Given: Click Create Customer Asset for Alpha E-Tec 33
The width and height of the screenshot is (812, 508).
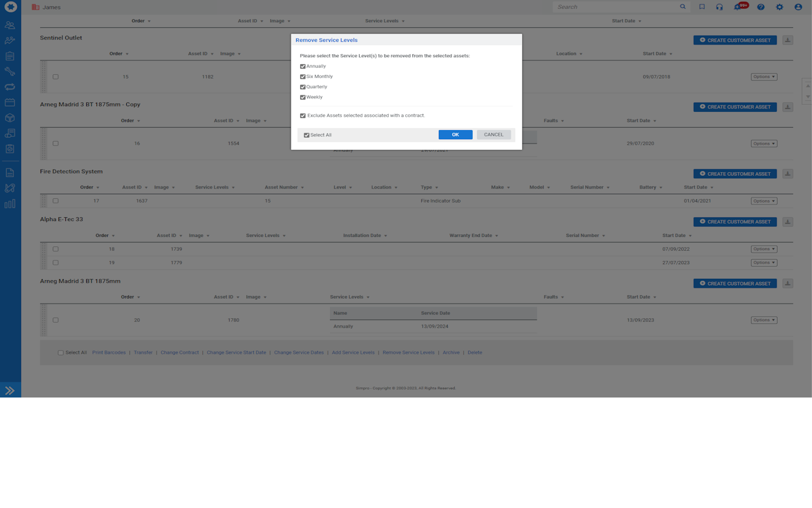Looking at the screenshot, I should pos(735,222).
